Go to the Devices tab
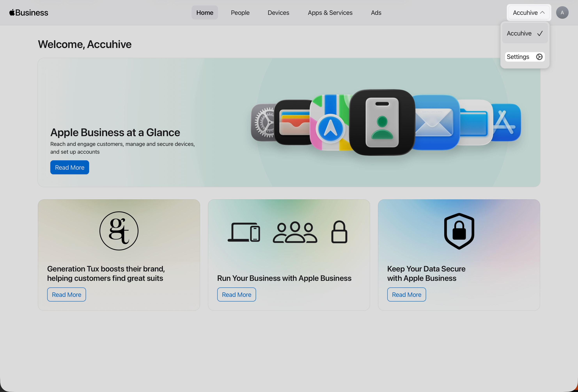 (278, 12)
